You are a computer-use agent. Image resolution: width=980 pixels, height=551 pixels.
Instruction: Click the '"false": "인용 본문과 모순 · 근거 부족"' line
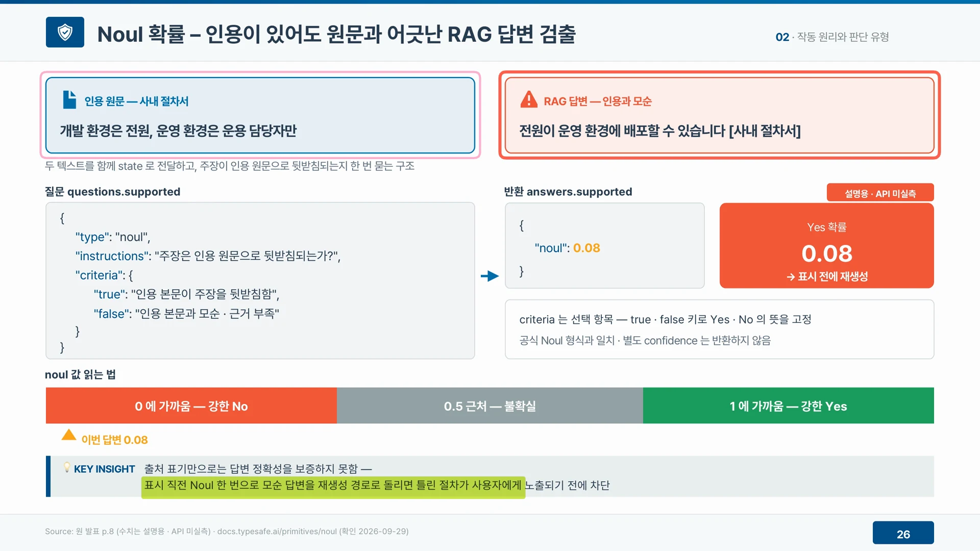point(186,313)
